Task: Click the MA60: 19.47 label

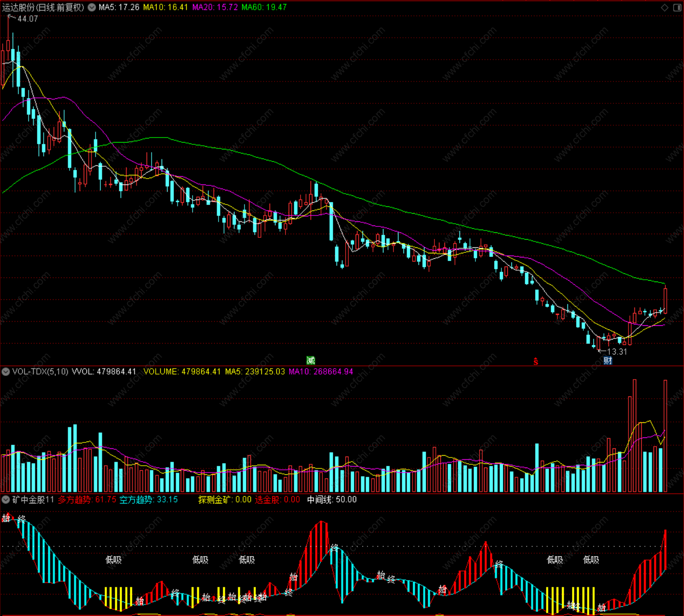Action: pyautogui.click(x=264, y=7)
